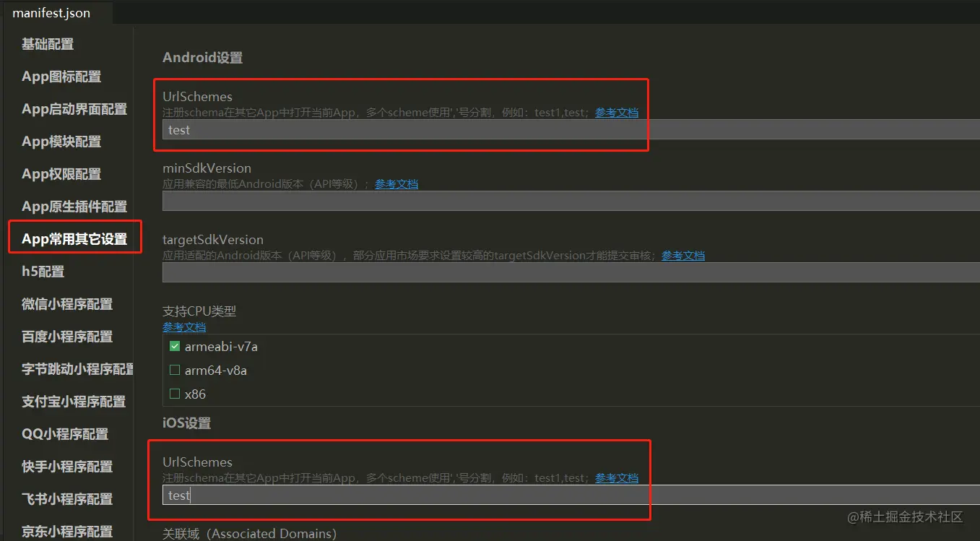Viewport: 980px width, 541px height.
Task: Open 参考文档 link under 支持CPU类型
Action: (x=184, y=327)
